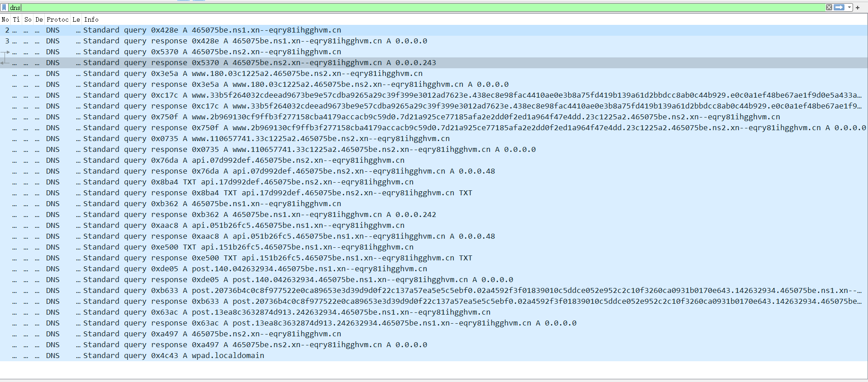Add a filter button with plus icon
This screenshot has width=868, height=382.
tap(858, 7)
